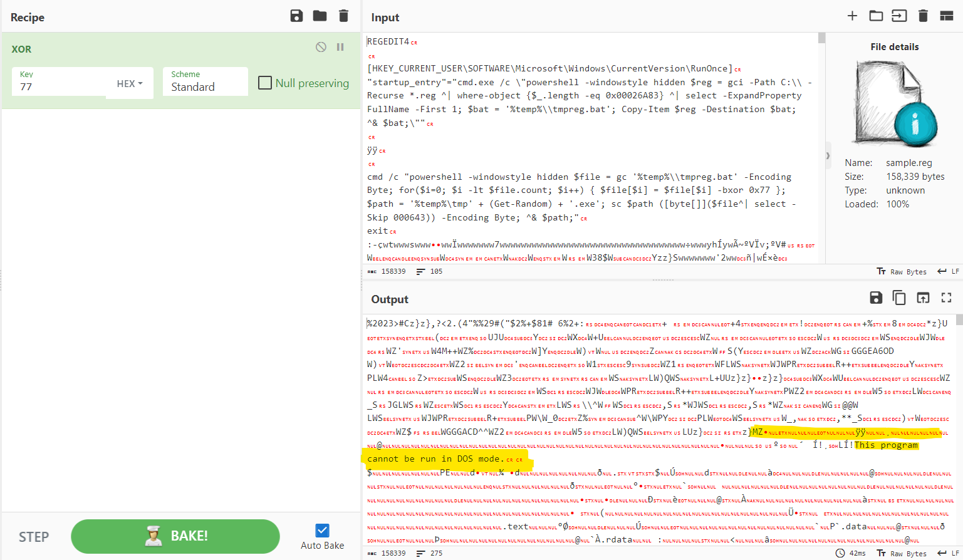Click the highlighted MZ header in the output
This screenshot has width=963, height=560.
pyautogui.click(x=757, y=432)
